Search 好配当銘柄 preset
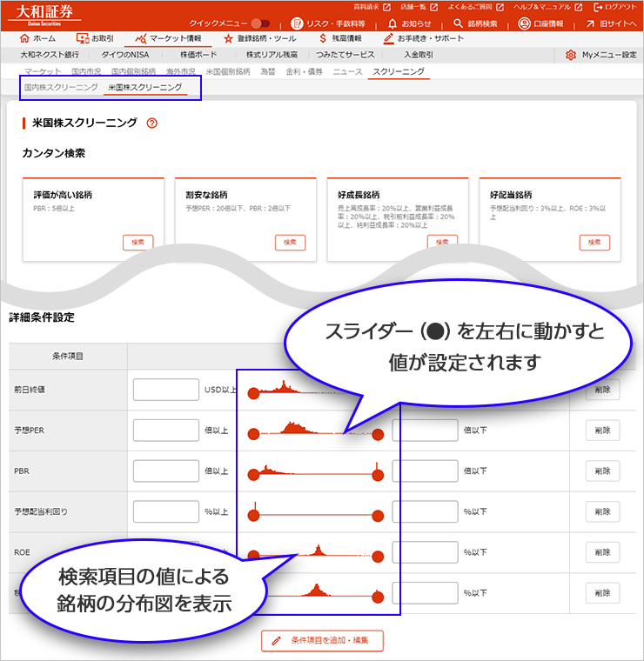Viewport: 644px width, 661px height. click(594, 243)
